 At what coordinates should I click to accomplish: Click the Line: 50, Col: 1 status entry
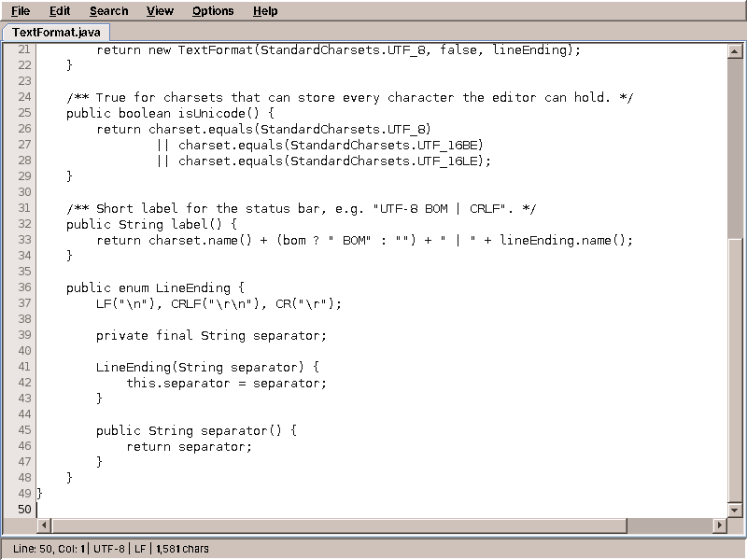(x=49, y=549)
